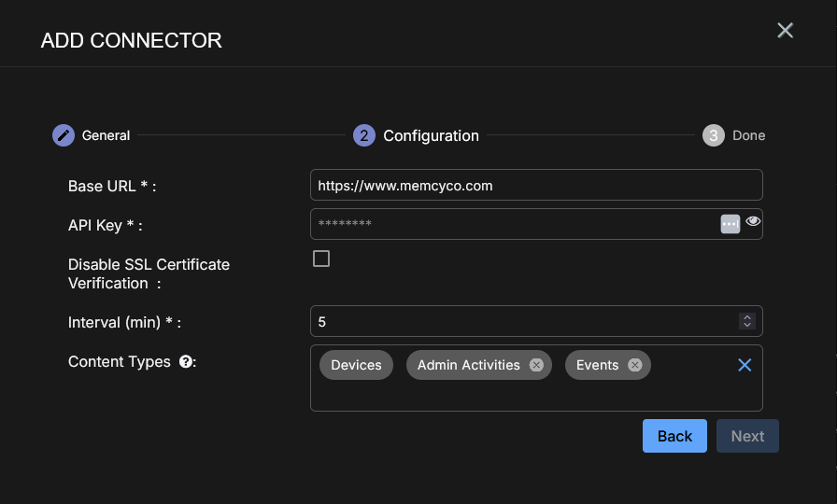Select the step 2 Configuration circle

click(363, 135)
